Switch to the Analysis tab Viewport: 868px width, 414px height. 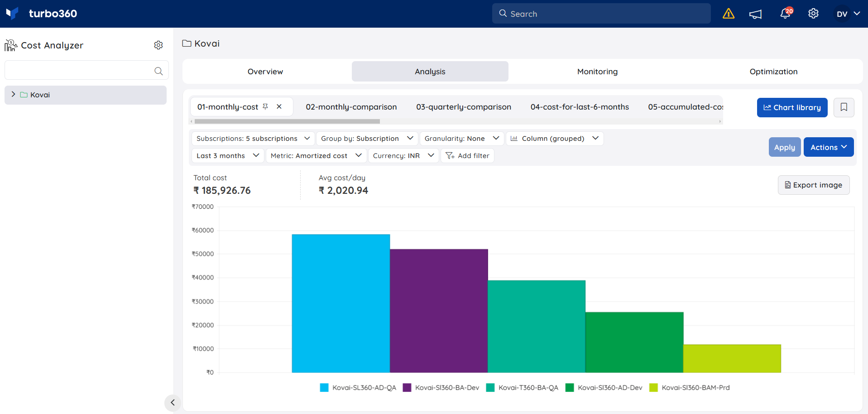click(430, 72)
